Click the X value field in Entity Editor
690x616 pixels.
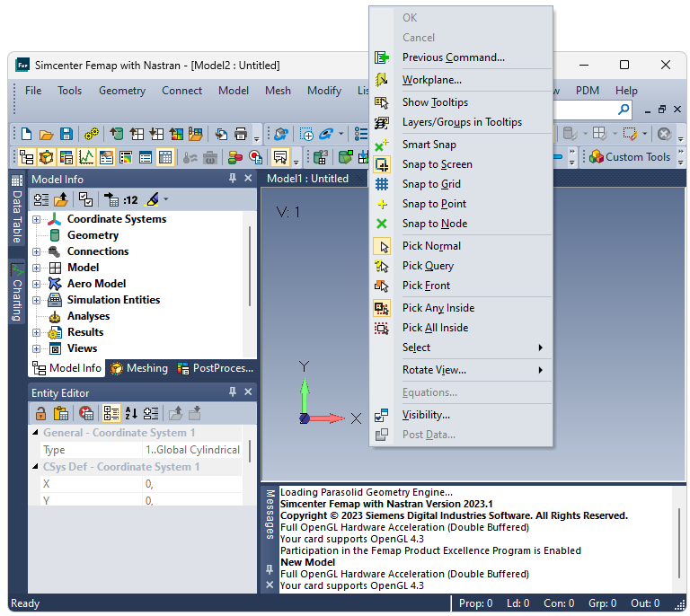click(191, 484)
